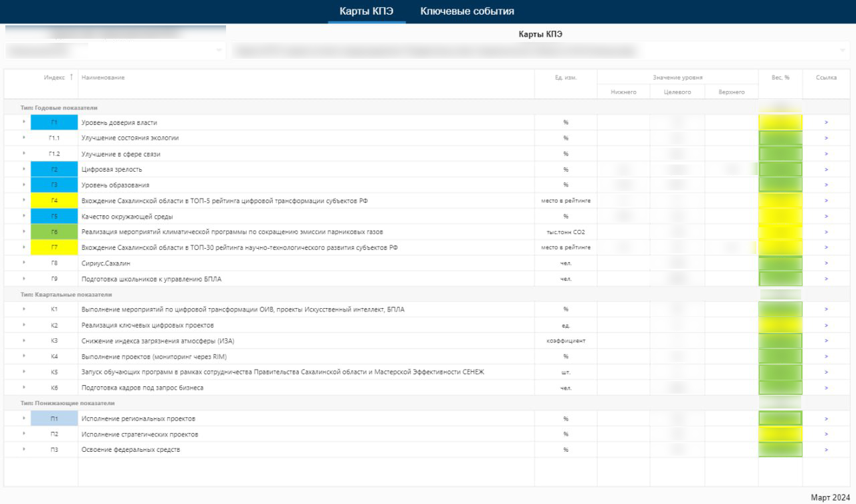Image resolution: width=856 pixels, height=504 pixels.
Task: Click the Тип: Понижающие показатели group row
Action: tap(427, 403)
